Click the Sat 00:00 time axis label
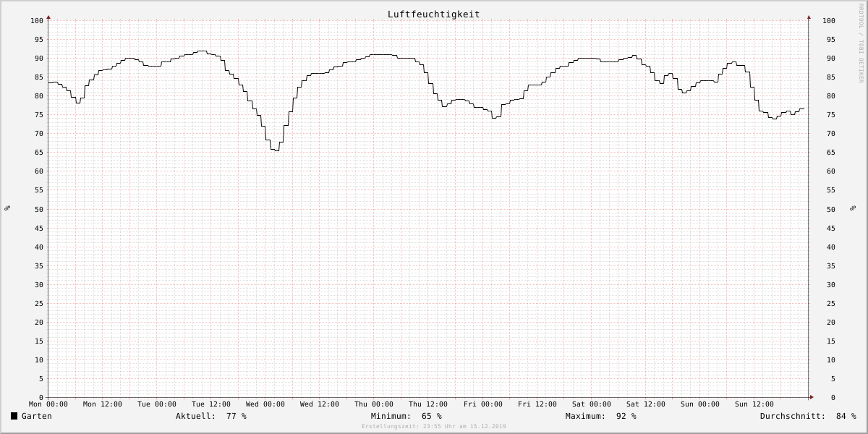The image size is (868, 434). 592,404
